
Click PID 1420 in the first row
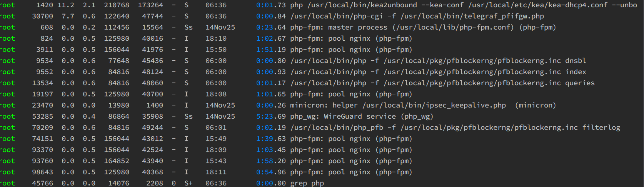[45, 5]
